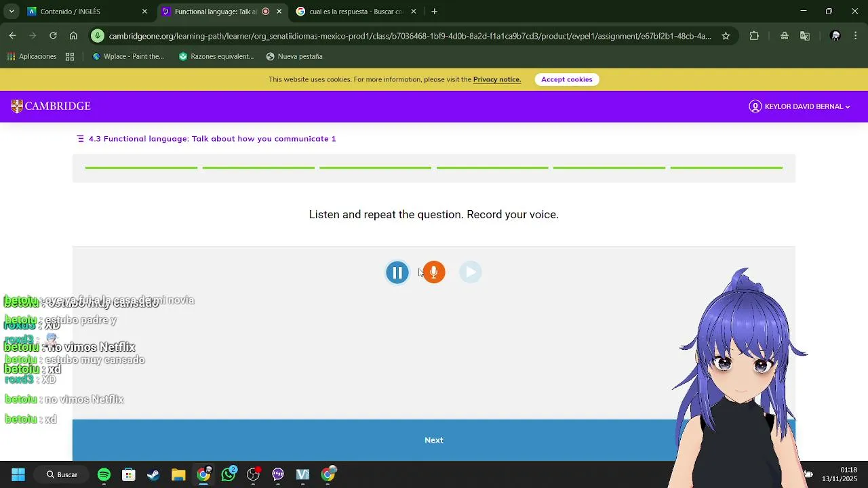Viewport: 868px width, 488px height.
Task: Click the greyed-out play recording button
Action: (x=471, y=272)
